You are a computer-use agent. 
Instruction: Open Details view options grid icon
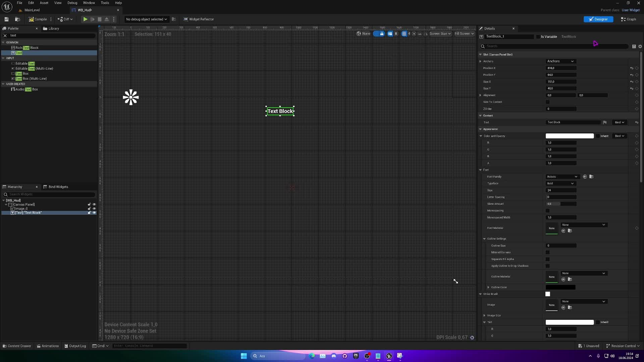click(x=634, y=46)
